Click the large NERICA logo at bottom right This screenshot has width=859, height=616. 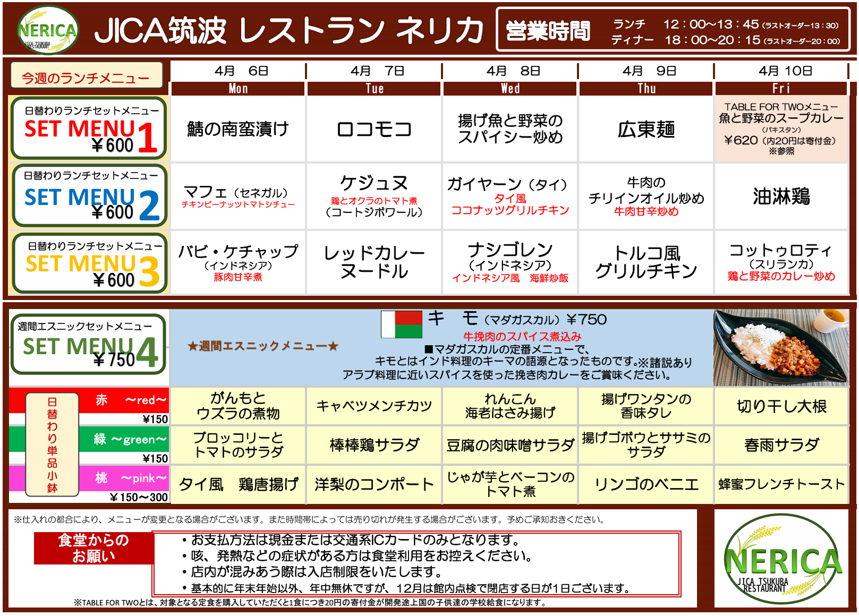pyautogui.click(x=781, y=560)
